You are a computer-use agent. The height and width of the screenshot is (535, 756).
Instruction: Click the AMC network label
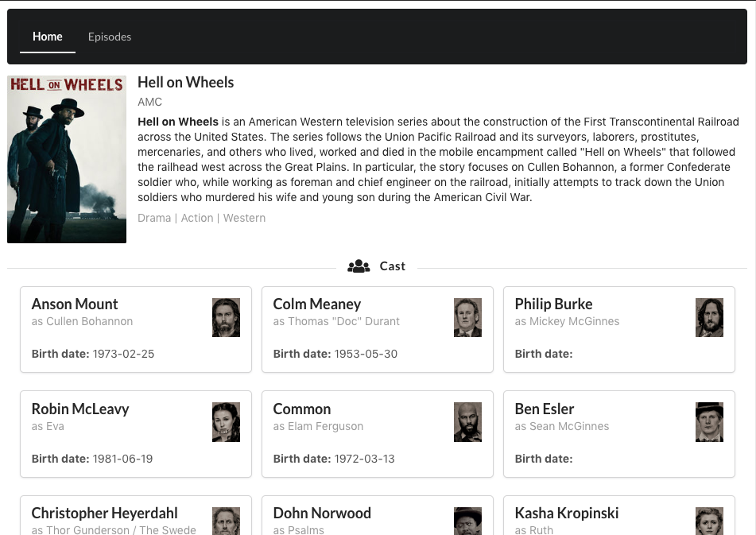(149, 102)
